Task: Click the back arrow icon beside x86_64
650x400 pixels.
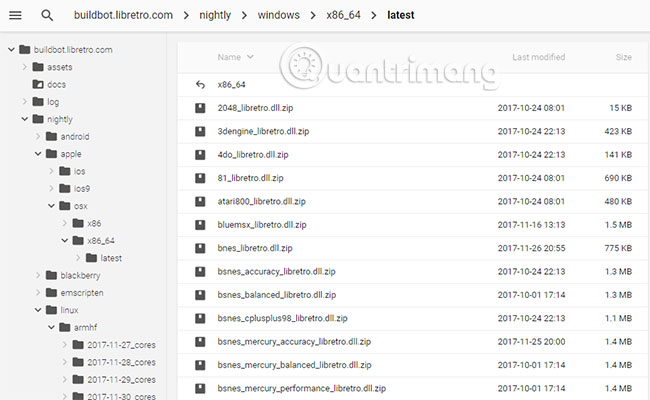Action: coord(200,85)
